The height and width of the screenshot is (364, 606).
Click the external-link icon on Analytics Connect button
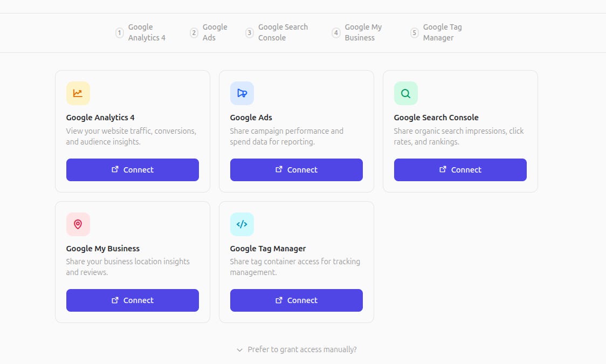(x=114, y=169)
